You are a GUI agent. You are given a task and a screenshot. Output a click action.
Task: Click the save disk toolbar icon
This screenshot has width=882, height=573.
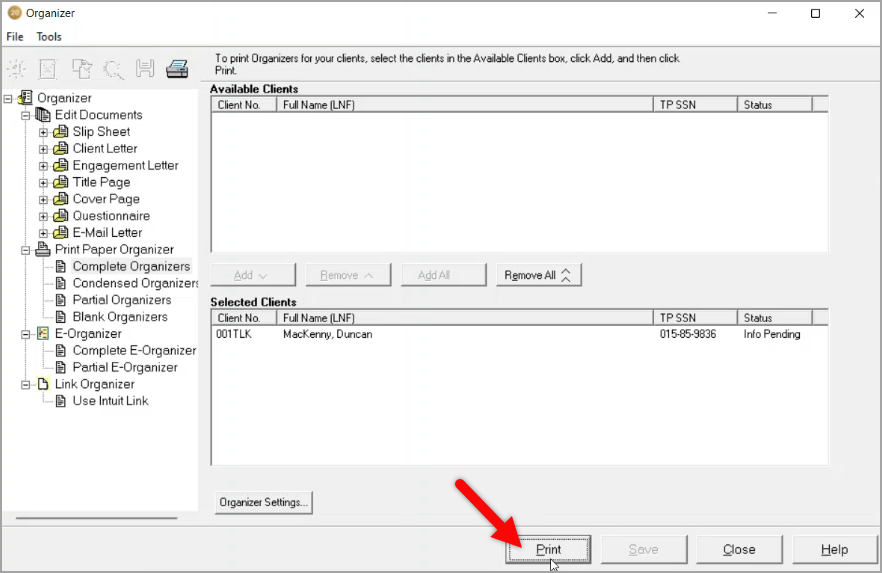point(145,69)
